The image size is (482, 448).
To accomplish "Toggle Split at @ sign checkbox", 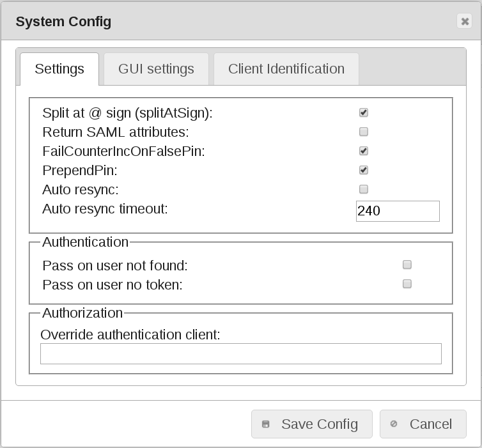I will [x=364, y=112].
